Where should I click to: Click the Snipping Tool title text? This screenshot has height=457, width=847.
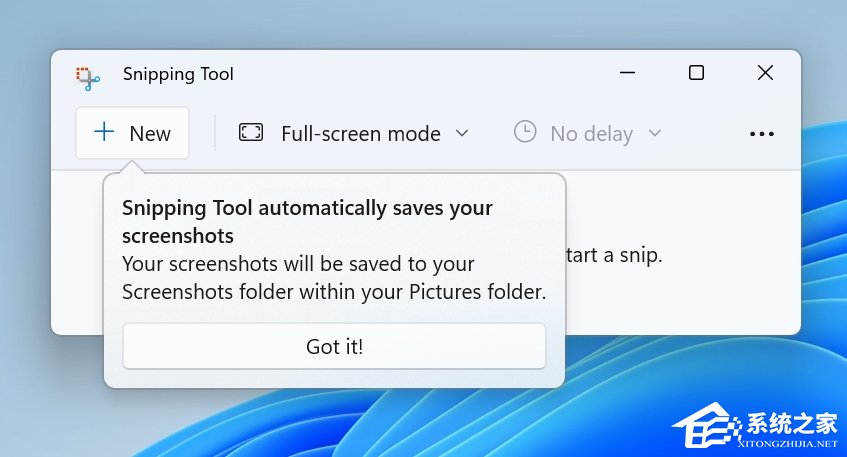[x=178, y=74]
